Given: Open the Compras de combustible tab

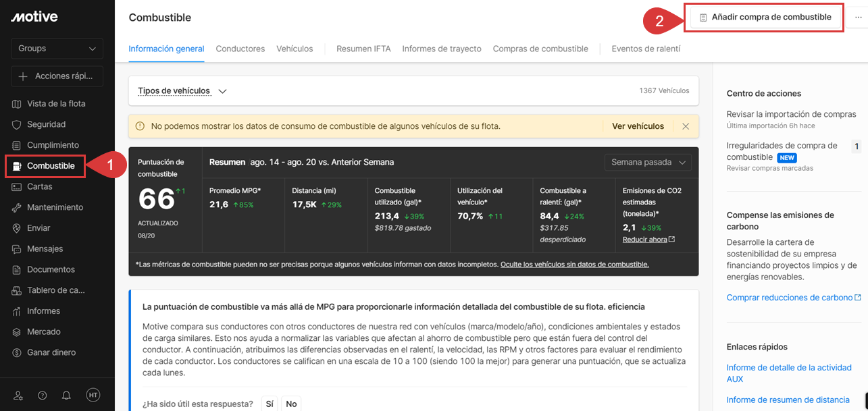Looking at the screenshot, I should (540, 49).
